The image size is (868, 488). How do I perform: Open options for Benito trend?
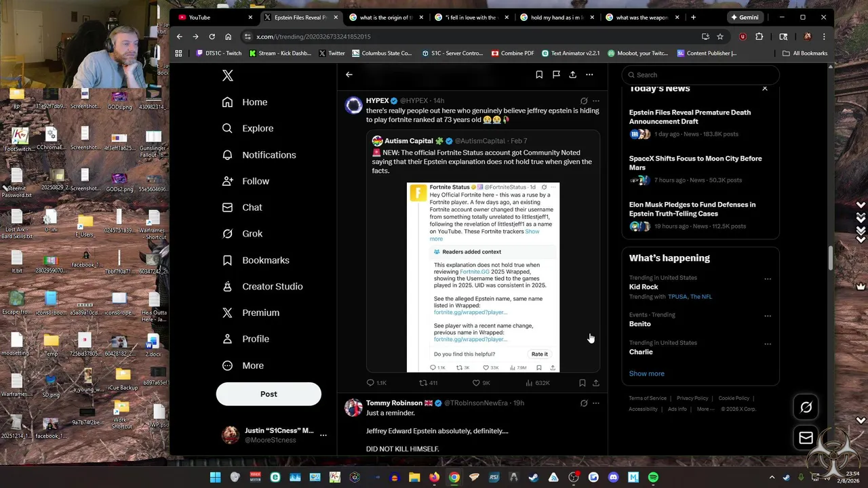pos(768,316)
